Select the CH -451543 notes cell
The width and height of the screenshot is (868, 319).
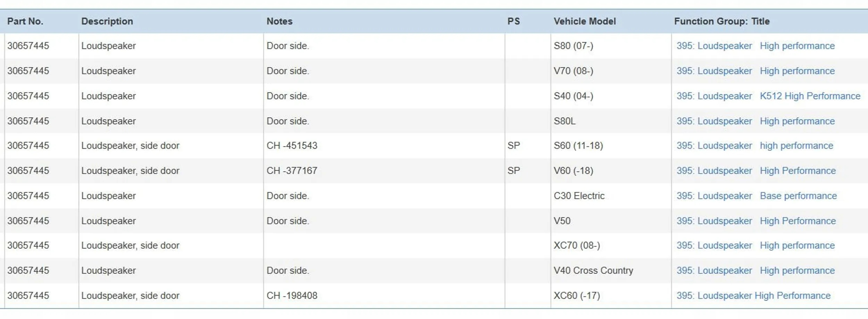click(x=292, y=146)
